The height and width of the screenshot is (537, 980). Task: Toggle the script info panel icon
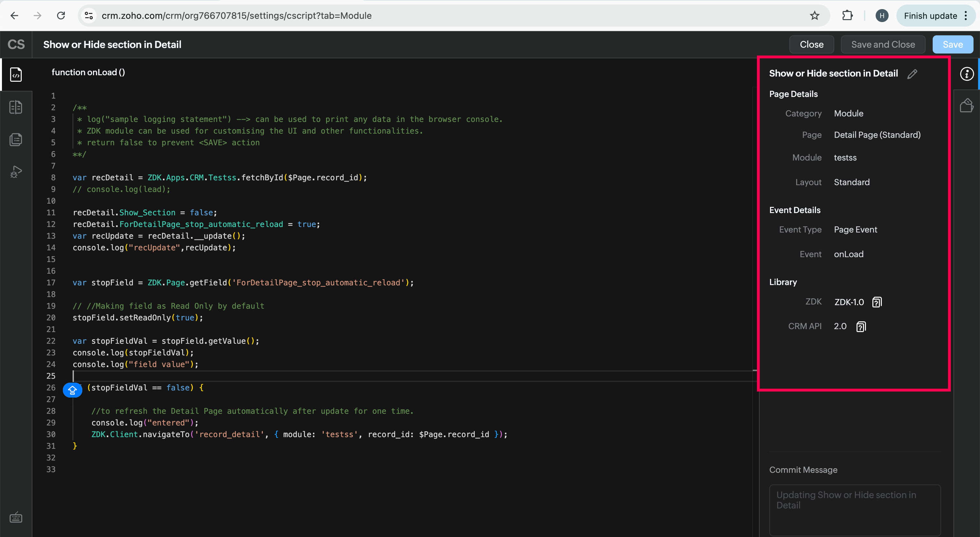(x=966, y=74)
